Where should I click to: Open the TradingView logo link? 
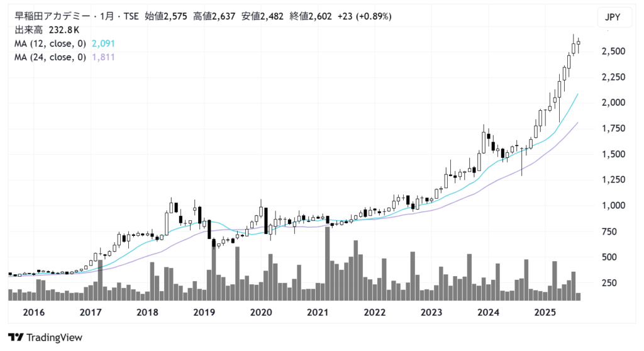point(45,337)
